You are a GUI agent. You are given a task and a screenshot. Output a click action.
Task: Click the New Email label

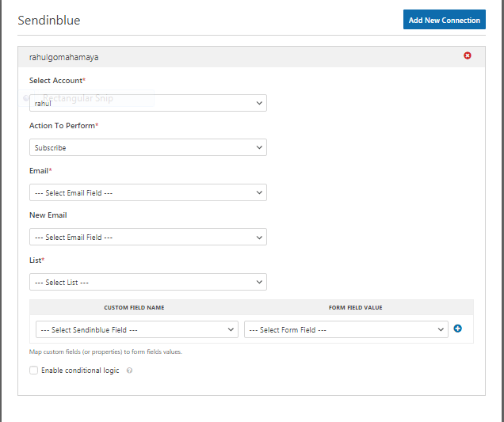[48, 215]
